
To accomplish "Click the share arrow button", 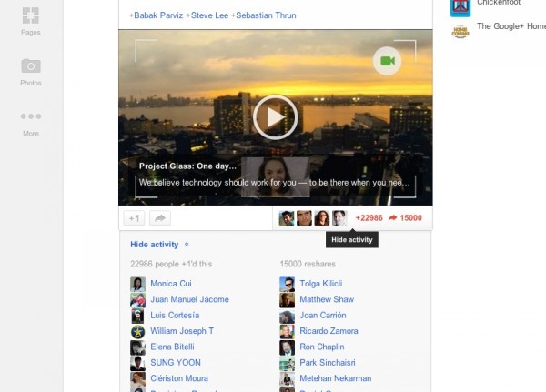I will [x=160, y=218].
